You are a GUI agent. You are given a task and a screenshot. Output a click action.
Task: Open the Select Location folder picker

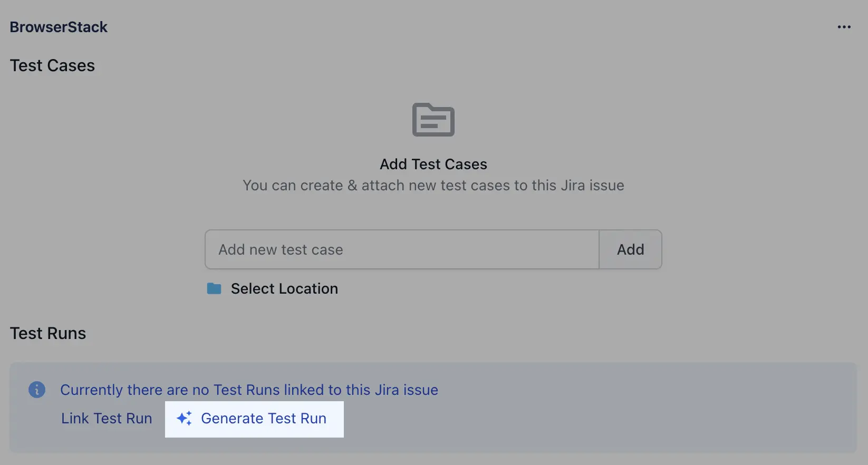click(x=284, y=288)
